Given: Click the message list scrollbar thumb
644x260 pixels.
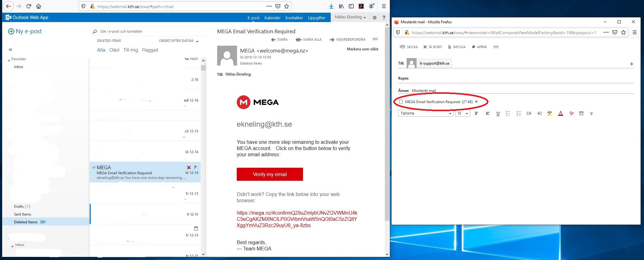Looking at the screenshot, I should click(x=203, y=68).
